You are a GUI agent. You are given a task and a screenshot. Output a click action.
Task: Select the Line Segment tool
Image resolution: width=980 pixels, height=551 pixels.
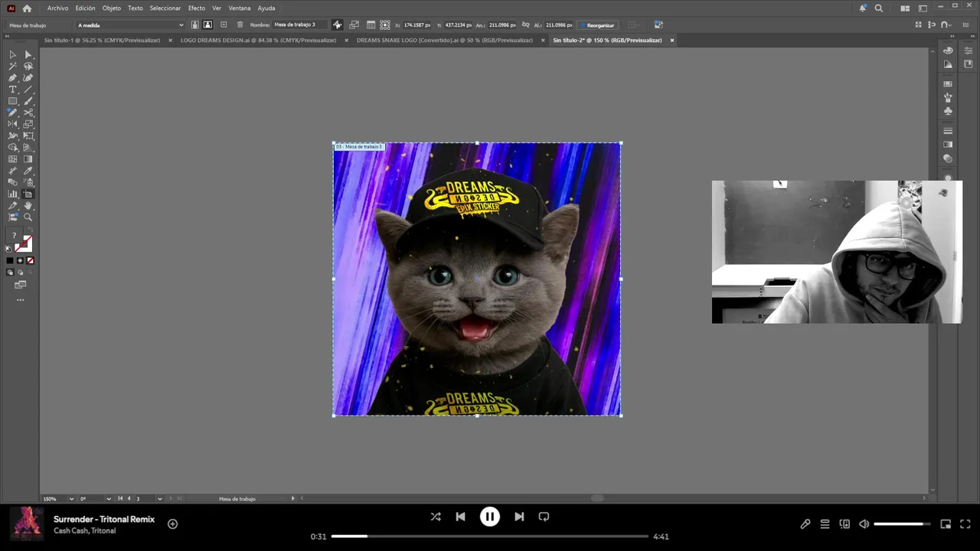[x=28, y=90]
